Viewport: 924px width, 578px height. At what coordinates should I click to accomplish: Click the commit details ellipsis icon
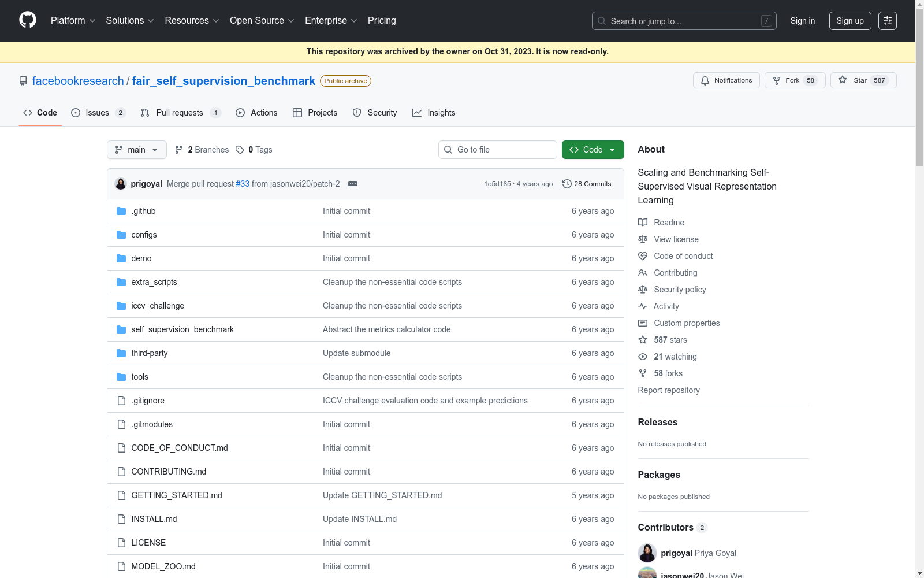[353, 184]
